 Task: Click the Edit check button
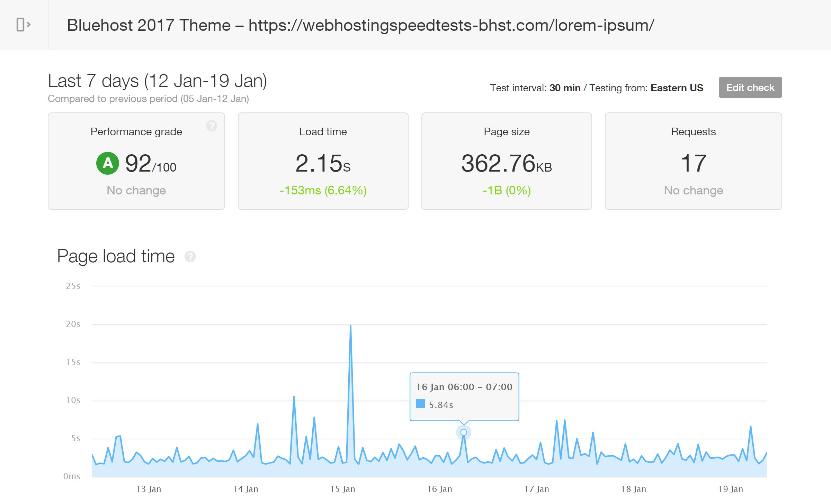[750, 88]
